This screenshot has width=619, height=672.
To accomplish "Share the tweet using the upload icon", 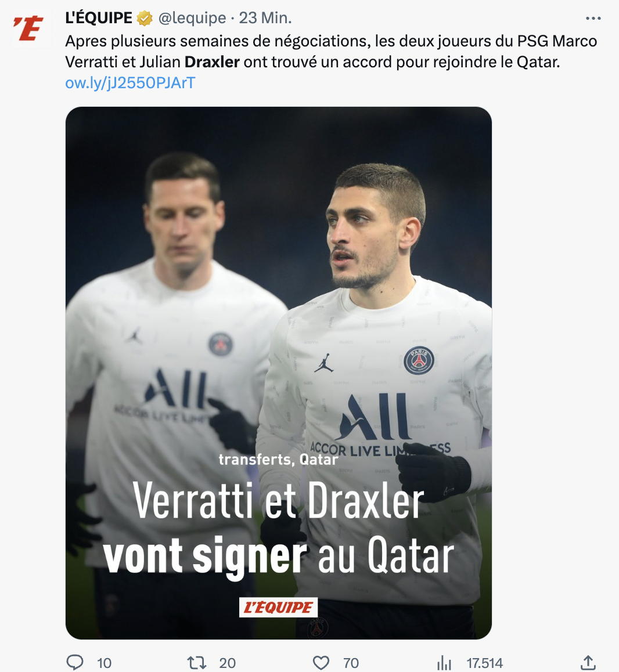I will (x=589, y=662).
